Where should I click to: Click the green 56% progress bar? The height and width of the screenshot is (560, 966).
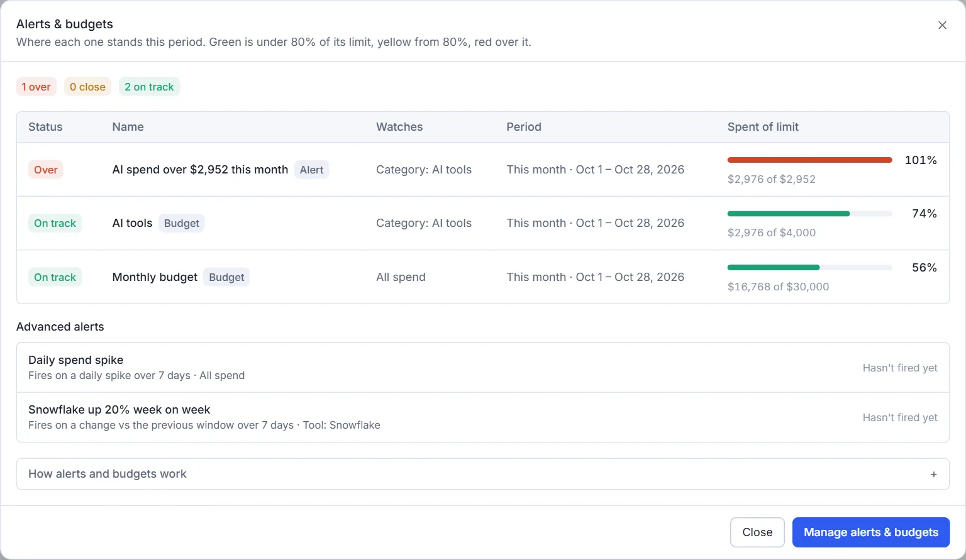tap(809, 268)
